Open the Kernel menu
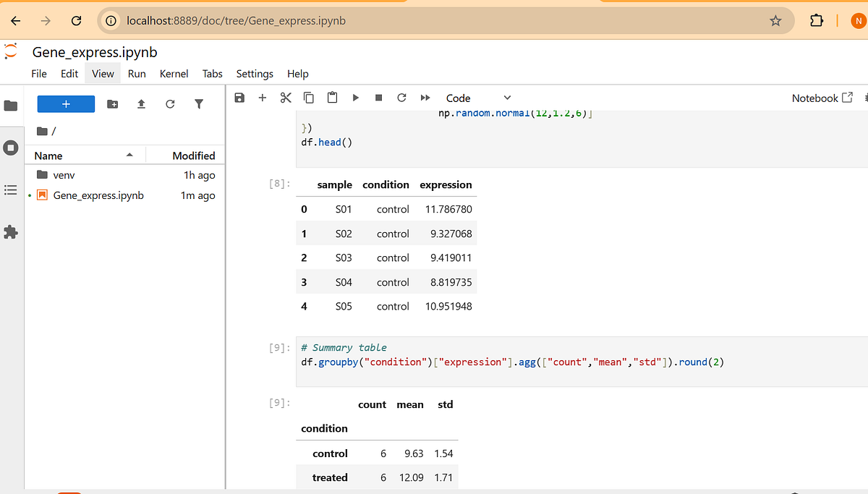This screenshot has width=868, height=494. [174, 73]
